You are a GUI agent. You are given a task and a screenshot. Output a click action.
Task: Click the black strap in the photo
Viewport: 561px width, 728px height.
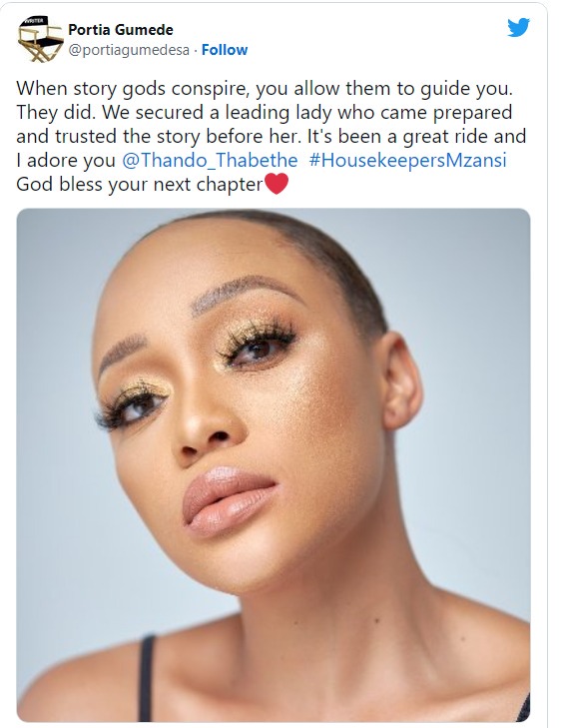pyautogui.click(x=146, y=678)
